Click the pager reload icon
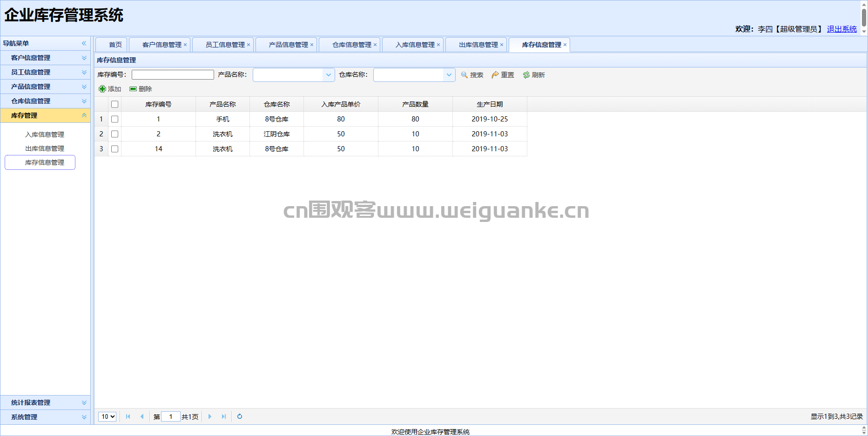Viewport: 868px width, 436px height. click(240, 416)
